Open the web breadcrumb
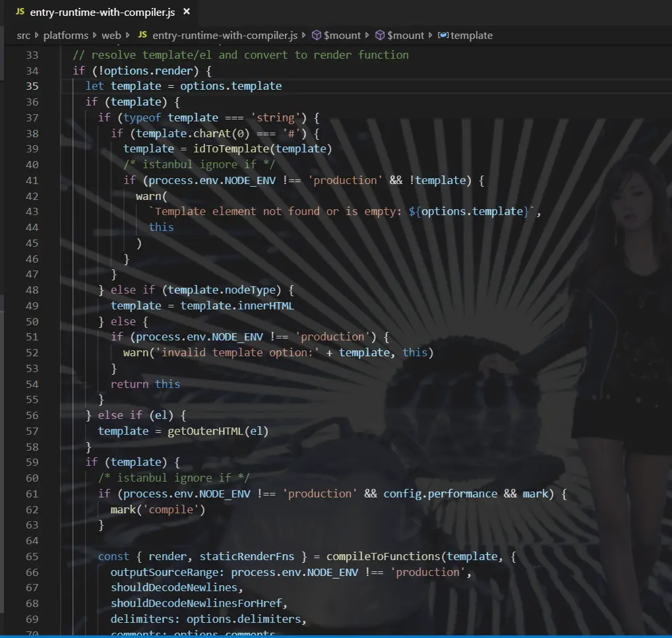The width and height of the screenshot is (672, 638). (111, 35)
